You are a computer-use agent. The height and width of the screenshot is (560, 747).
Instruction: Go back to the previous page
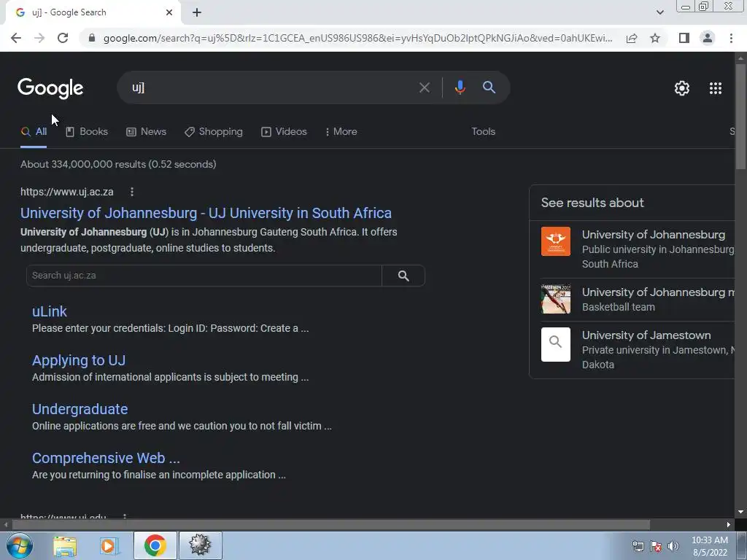16,38
